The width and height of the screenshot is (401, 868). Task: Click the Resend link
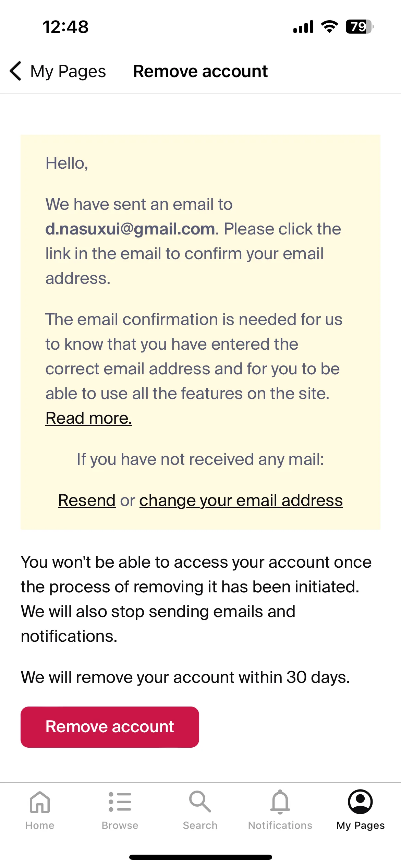(87, 500)
